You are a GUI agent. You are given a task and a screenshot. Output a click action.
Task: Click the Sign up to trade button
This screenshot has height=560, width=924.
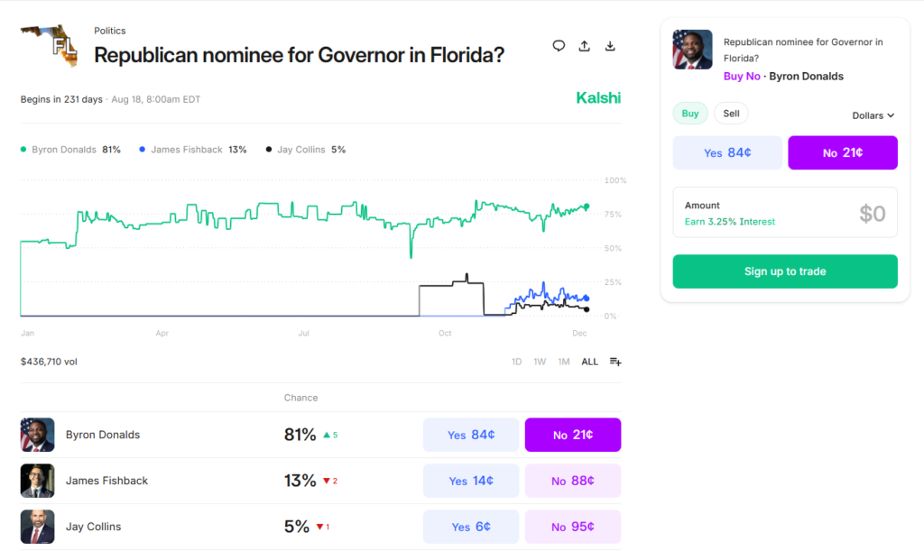(784, 271)
